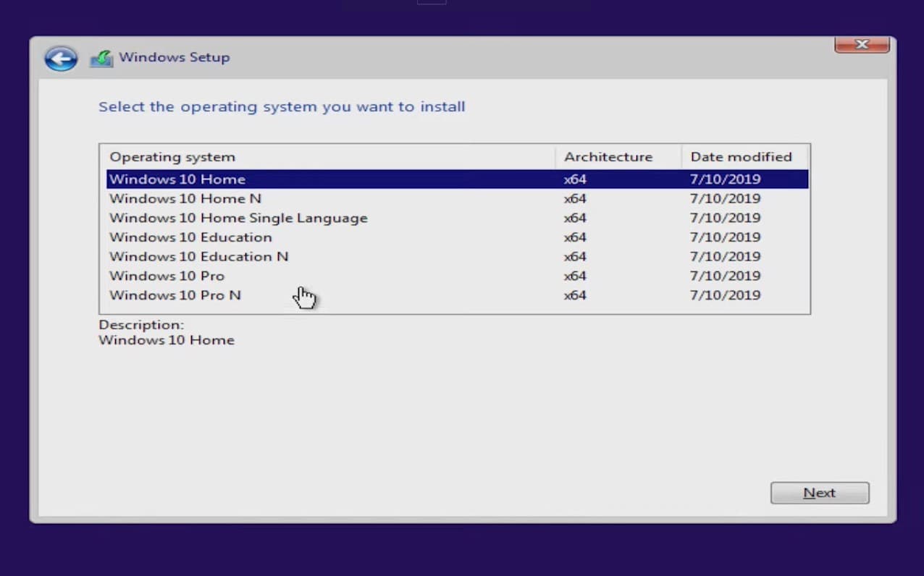The image size is (924, 576).
Task: Select the Windows 10 Home N edition
Action: click(x=185, y=199)
